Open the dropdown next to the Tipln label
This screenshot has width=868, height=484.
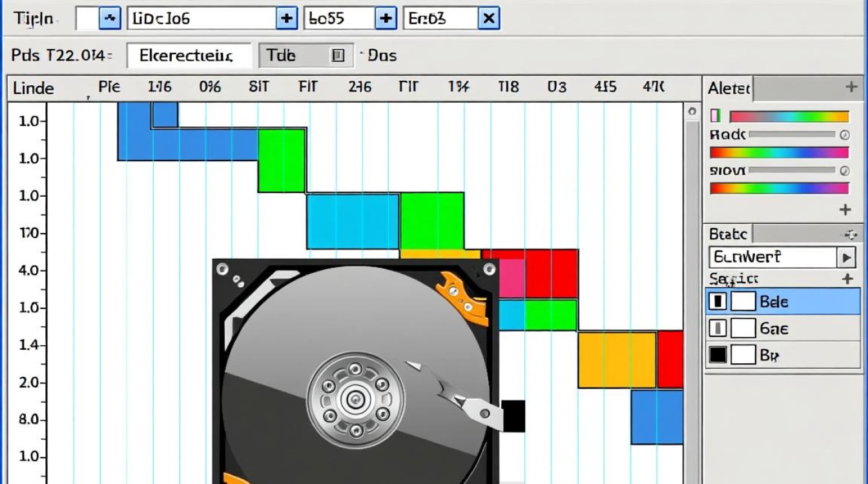click(109, 19)
